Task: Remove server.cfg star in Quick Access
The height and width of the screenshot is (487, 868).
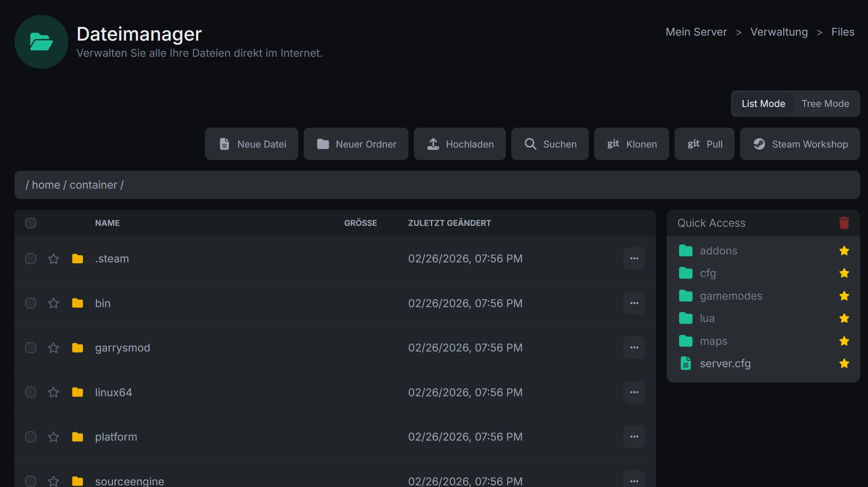Action: [x=844, y=363]
